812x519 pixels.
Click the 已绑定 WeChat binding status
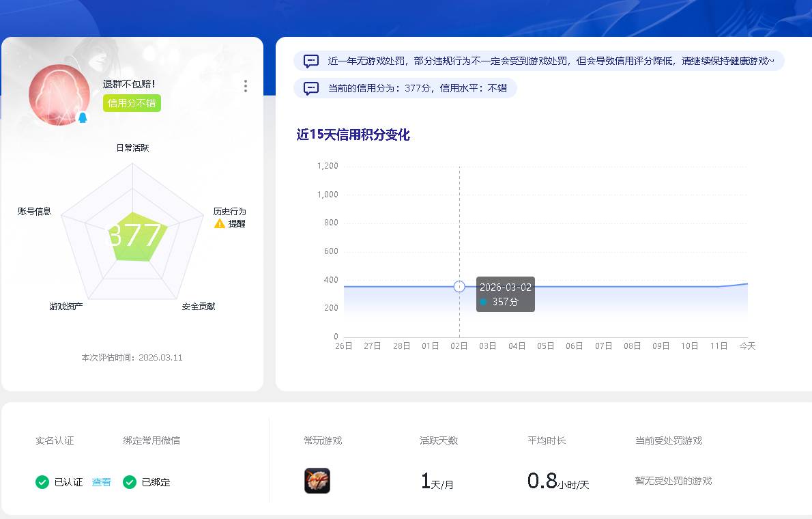point(156,481)
